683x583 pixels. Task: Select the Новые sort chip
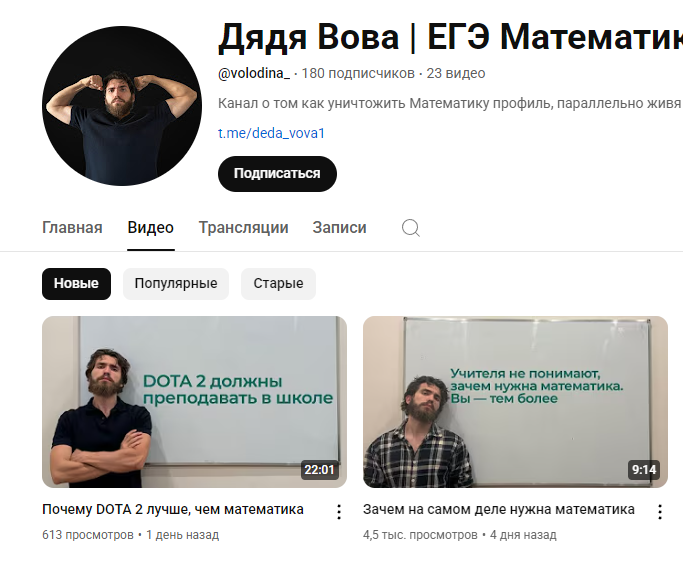[x=76, y=284]
